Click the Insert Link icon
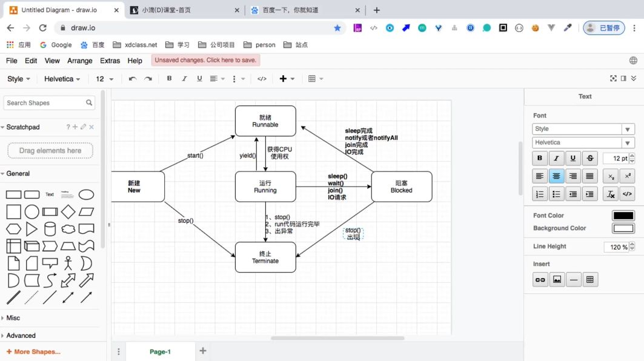The width and height of the screenshot is (644, 361). pos(540,279)
